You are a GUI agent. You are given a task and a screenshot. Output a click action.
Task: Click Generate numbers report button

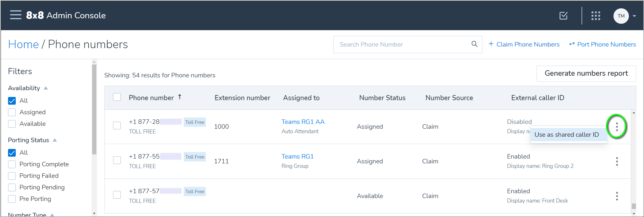[x=586, y=74]
